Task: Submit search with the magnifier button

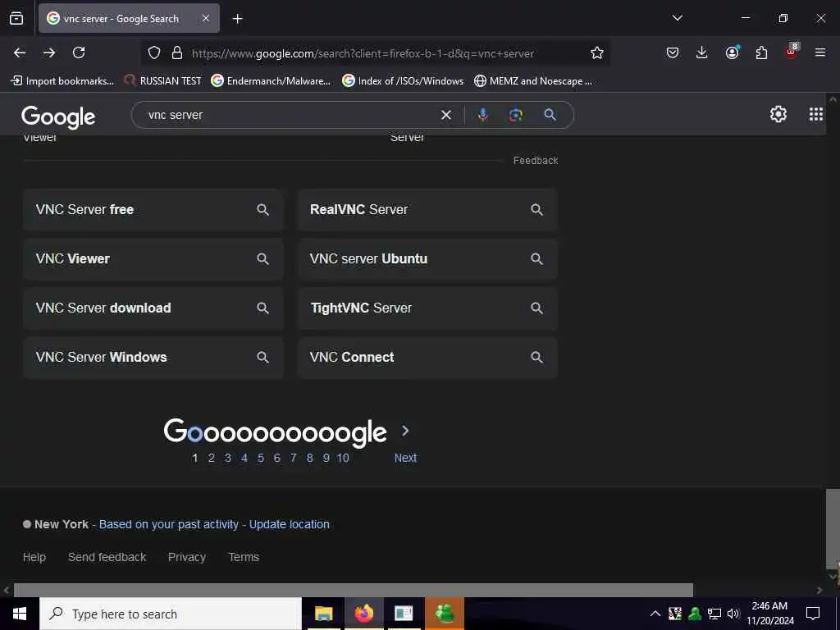Action: pyautogui.click(x=550, y=114)
